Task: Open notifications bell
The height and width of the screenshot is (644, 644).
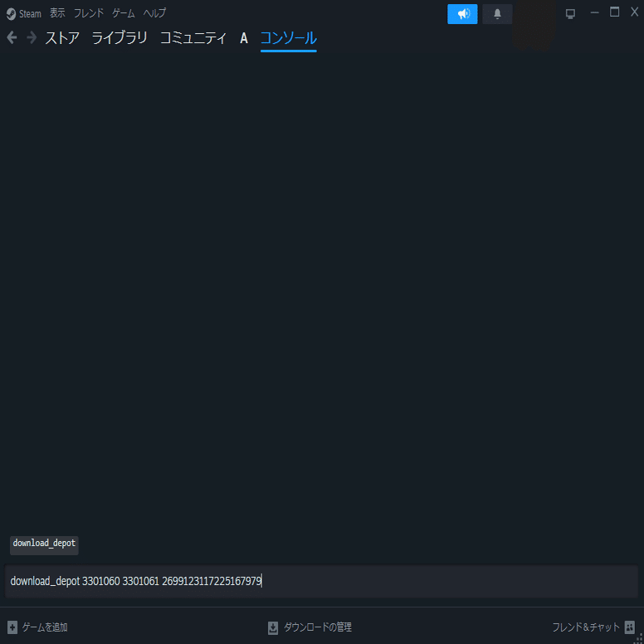Action: 497,14
